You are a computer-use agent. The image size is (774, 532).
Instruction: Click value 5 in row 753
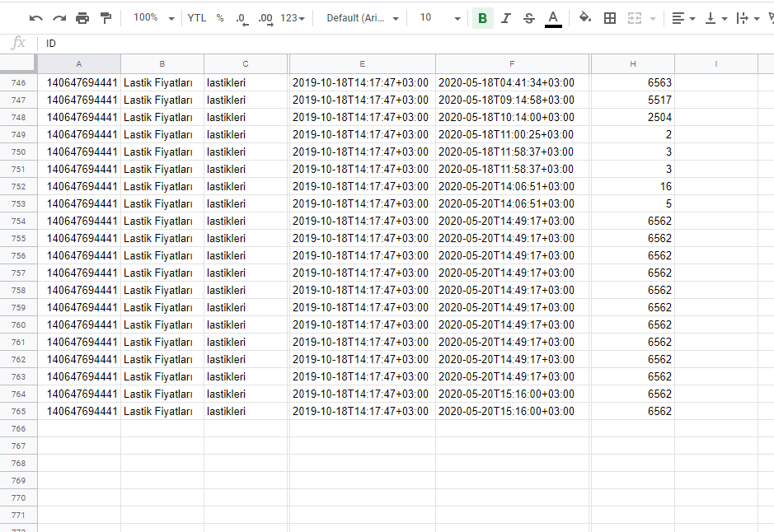[633, 203]
